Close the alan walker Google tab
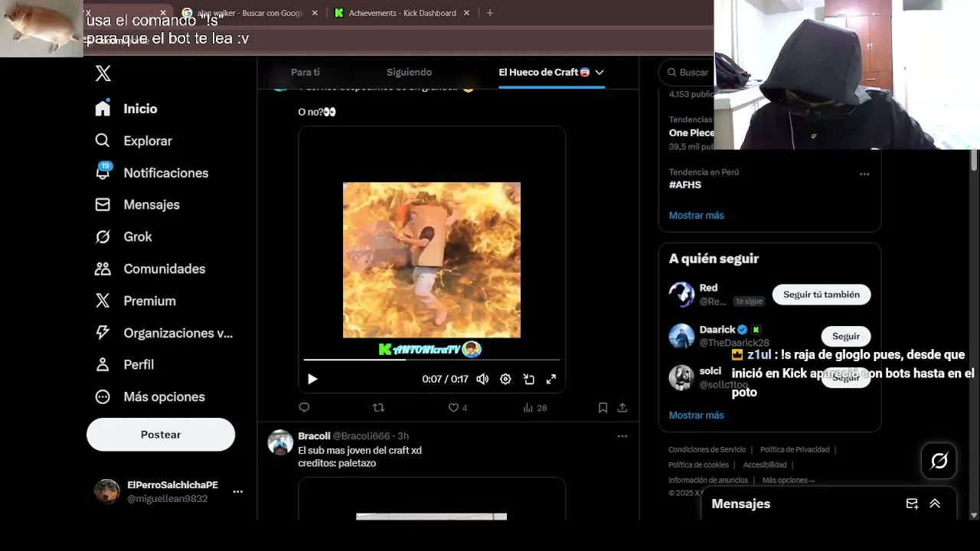Viewport: 980px width, 551px height. point(315,13)
